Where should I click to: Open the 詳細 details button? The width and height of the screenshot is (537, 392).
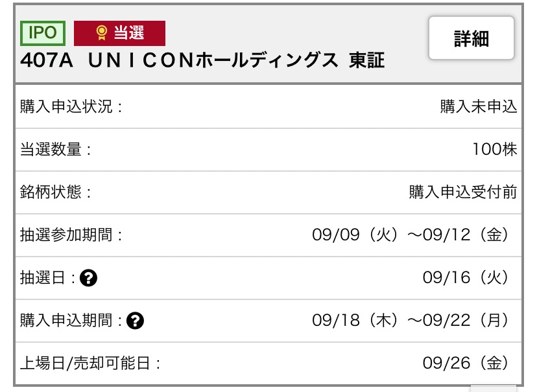[x=471, y=38]
